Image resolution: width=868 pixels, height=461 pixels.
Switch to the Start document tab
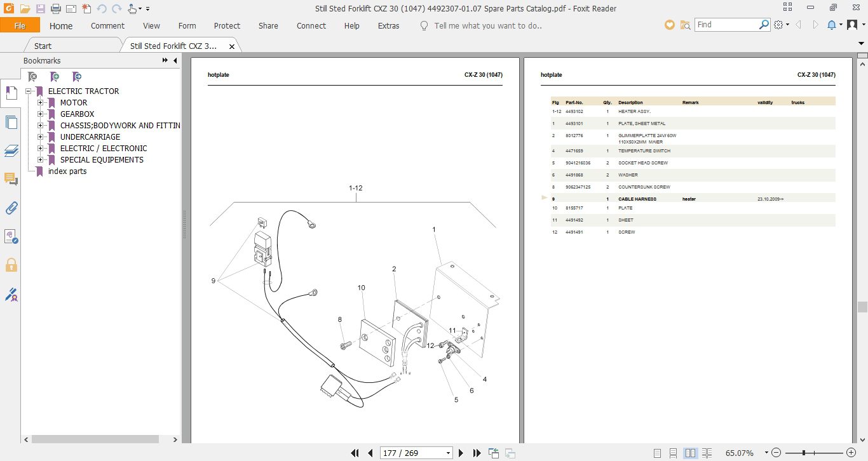click(x=43, y=46)
